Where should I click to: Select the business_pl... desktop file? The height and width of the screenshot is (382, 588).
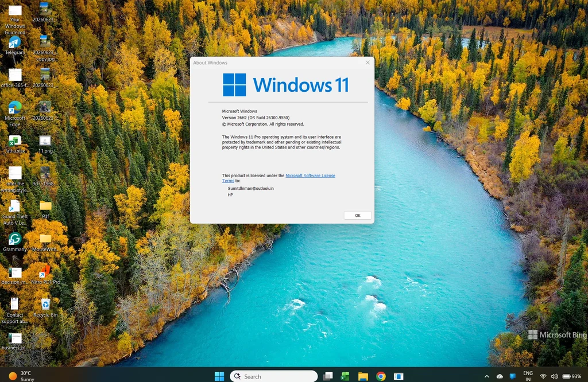click(x=15, y=341)
